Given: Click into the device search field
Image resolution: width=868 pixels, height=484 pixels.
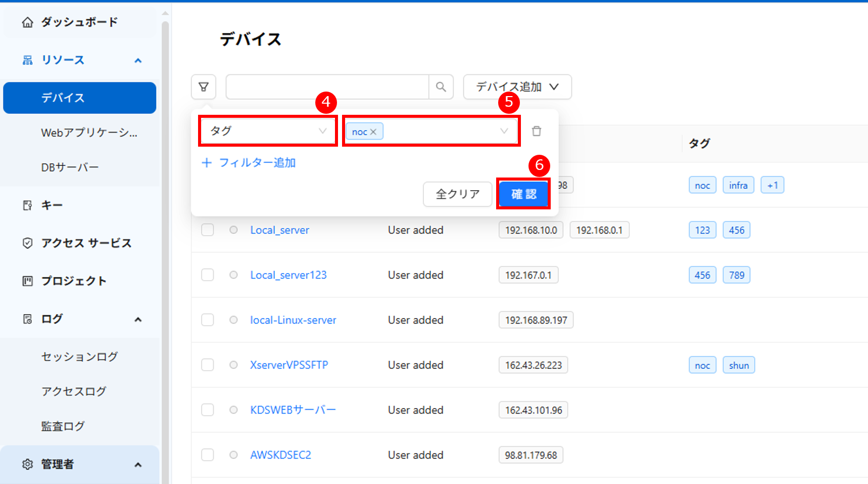Looking at the screenshot, I should [327, 87].
